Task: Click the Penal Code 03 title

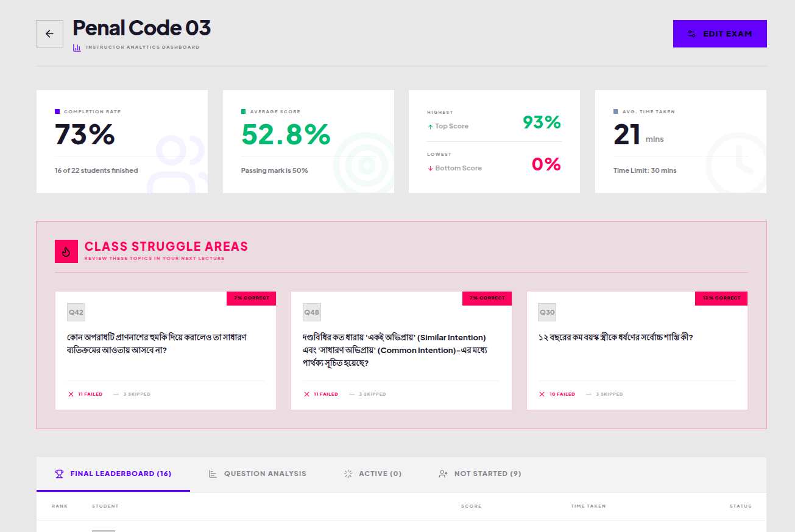Action: [x=142, y=28]
